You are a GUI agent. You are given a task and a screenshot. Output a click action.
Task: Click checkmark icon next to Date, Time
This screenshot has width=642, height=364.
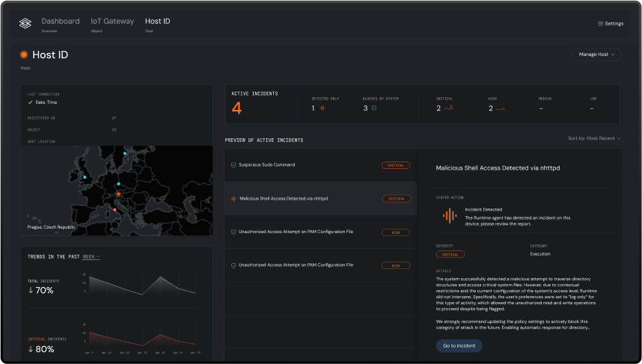click(x=30, y=102)
